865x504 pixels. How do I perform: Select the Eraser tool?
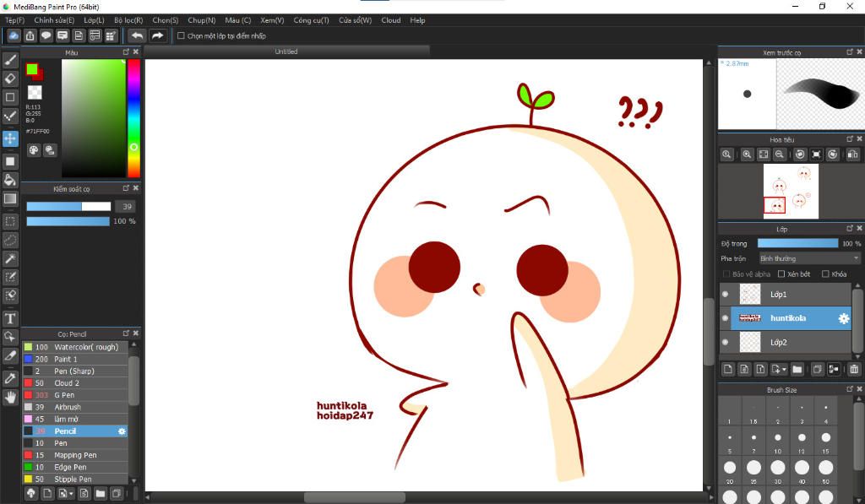10,79
